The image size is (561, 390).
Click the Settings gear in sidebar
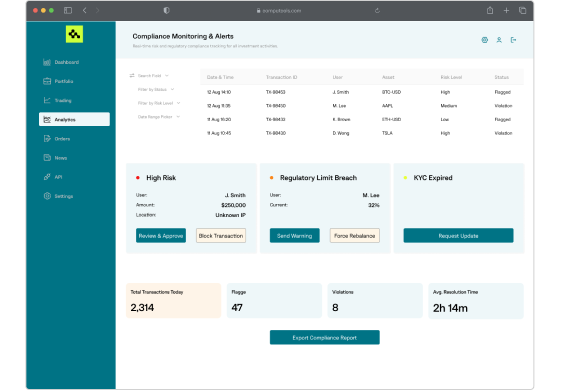[47, 196]
